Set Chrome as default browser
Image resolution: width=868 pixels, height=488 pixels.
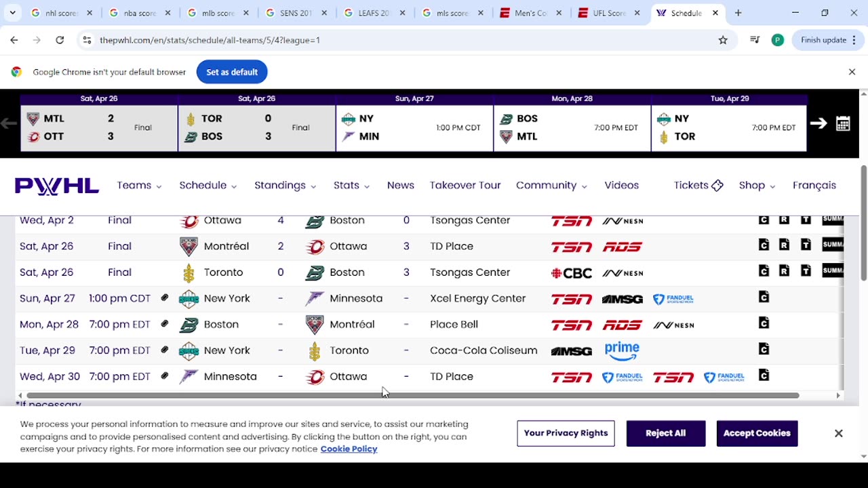(x=232, y=72)
